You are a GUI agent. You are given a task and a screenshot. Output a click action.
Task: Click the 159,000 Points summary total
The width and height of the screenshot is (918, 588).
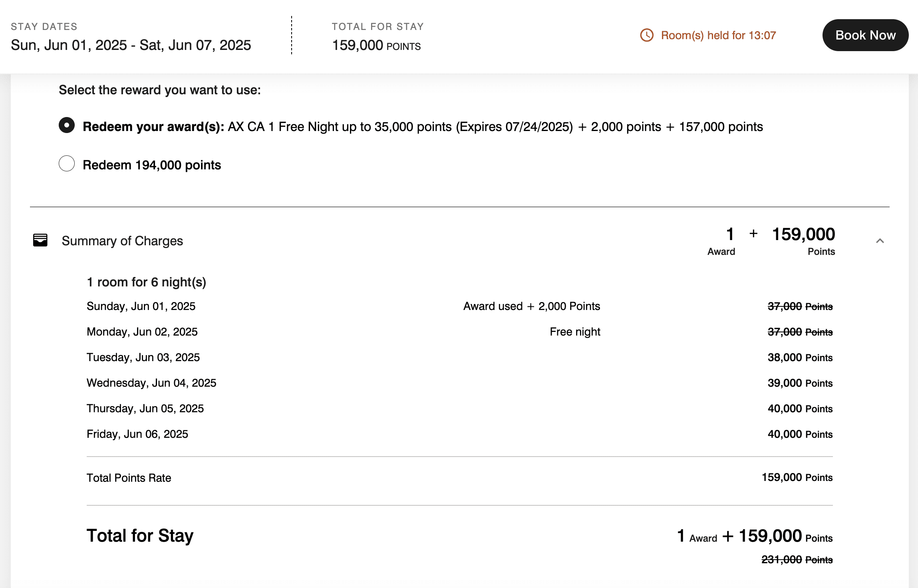[803, 235]
